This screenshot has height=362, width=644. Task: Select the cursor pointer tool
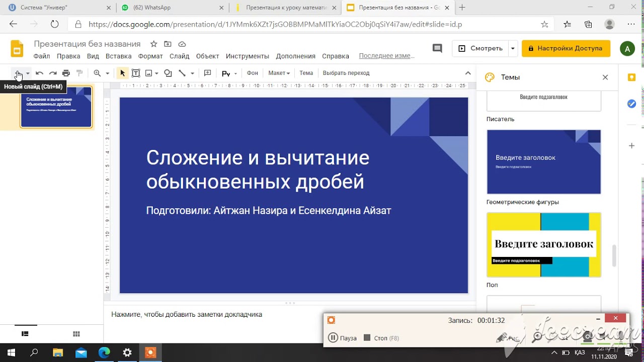tap(122, 73)
